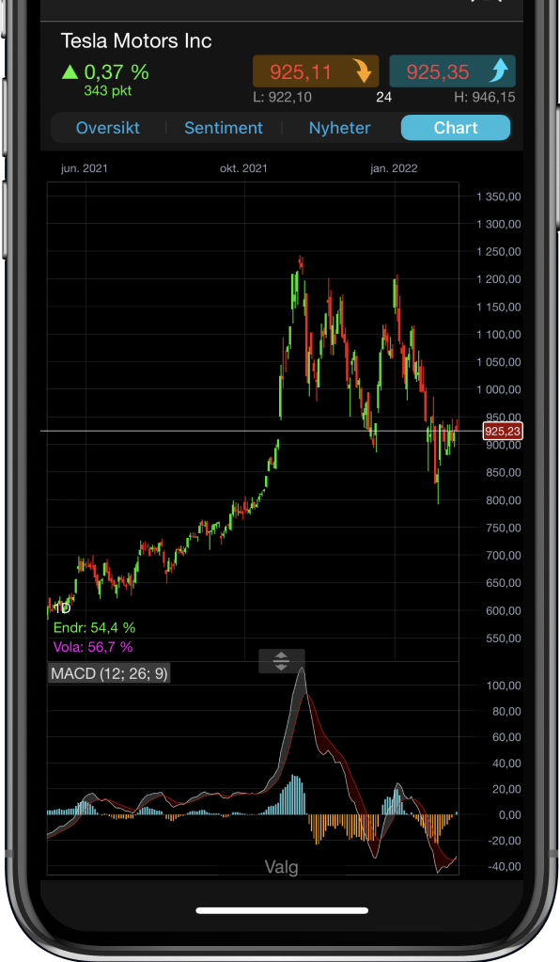Open the Nyheter tab
560x962 pixels.
pyautogui.click(x=339, y=128)
